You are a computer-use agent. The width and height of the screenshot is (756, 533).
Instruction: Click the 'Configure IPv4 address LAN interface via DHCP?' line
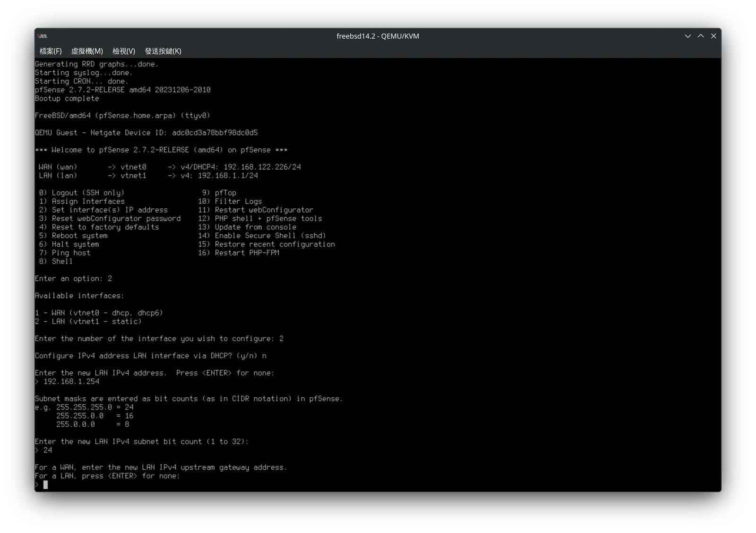[151, 356]
